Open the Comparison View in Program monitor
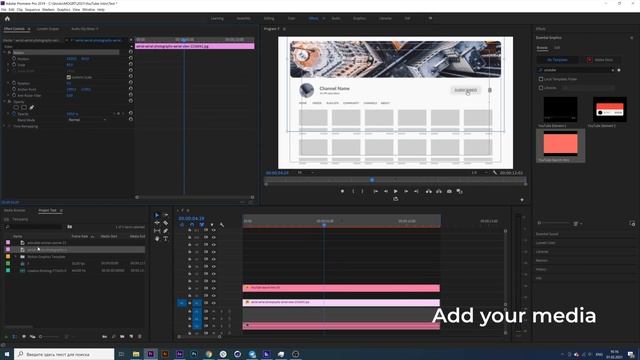 coord(460,191)
